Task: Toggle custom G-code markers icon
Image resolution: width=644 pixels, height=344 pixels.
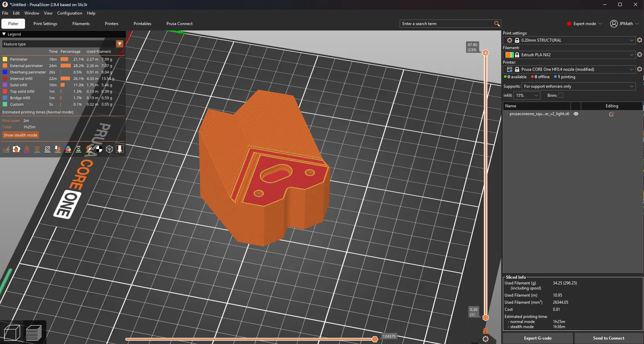Action: point(89,149)
